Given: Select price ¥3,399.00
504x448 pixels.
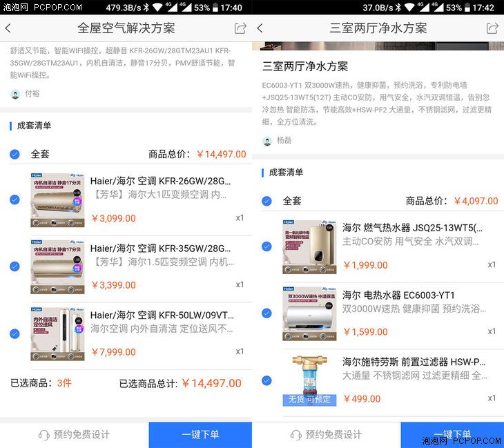Looking at the screenshot, I should [114, 285].
